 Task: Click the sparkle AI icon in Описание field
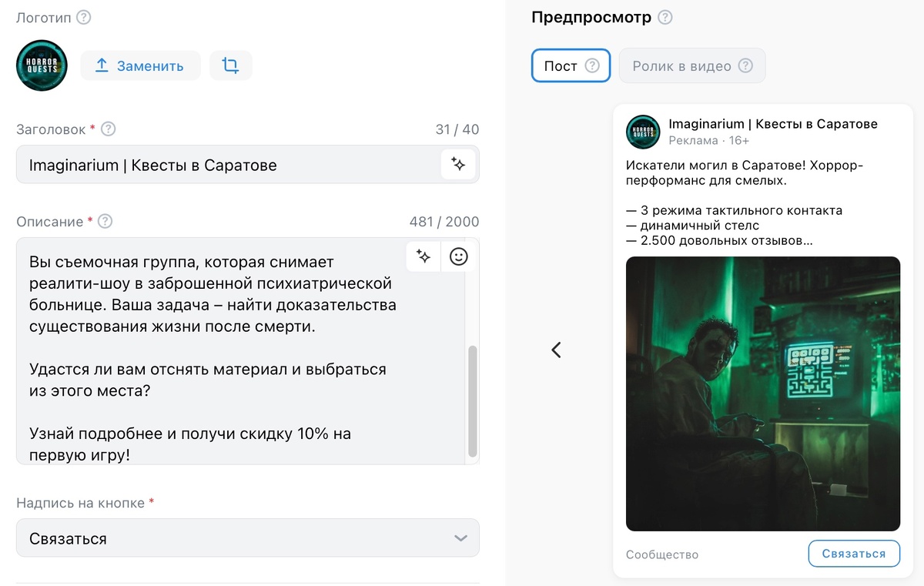pyautogui.click(x=423, y=256)
